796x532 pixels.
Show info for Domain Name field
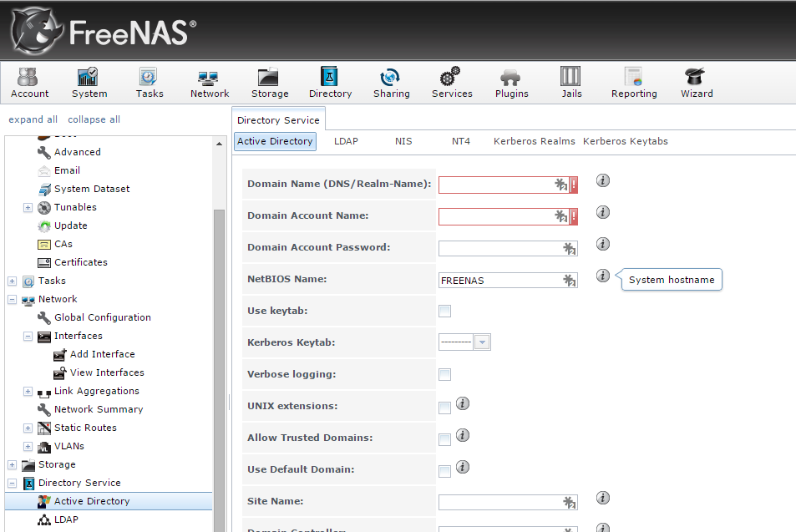pyautogui.click(x=602, y=180)
